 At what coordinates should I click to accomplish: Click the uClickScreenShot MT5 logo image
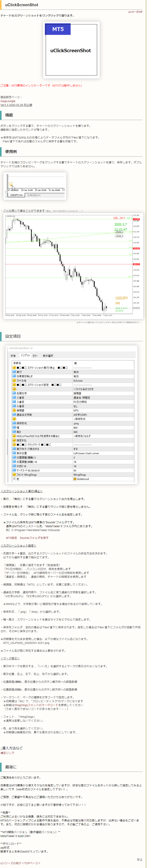71,50
